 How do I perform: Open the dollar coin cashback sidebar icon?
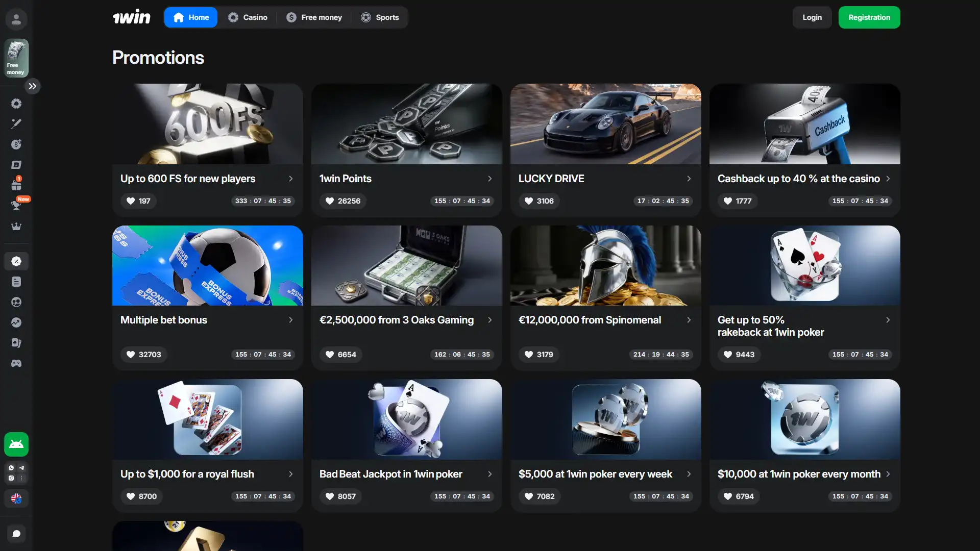(x=16, y=144)
